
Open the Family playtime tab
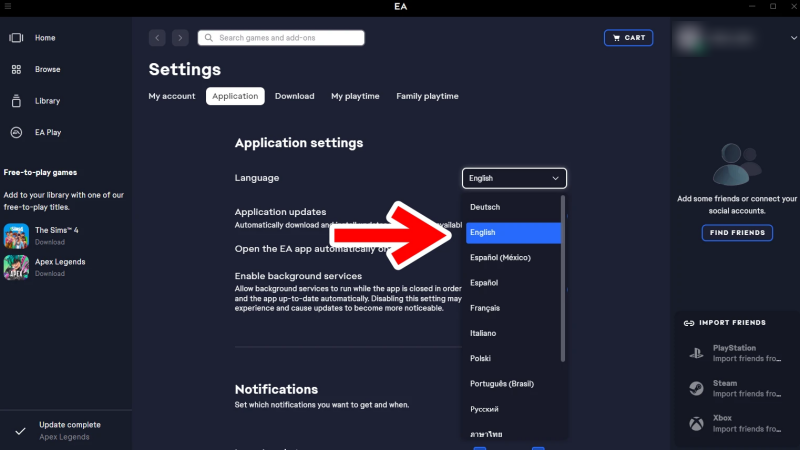point(427,96)
